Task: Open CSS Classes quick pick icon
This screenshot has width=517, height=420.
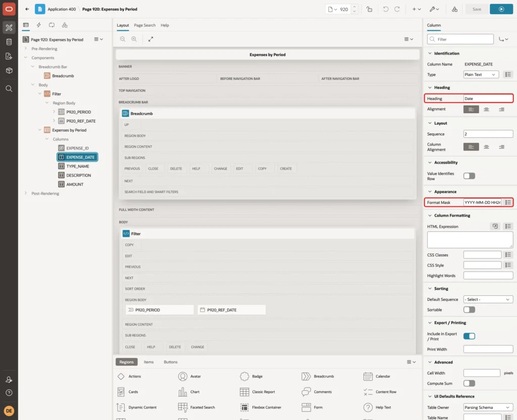Action: 508,255
